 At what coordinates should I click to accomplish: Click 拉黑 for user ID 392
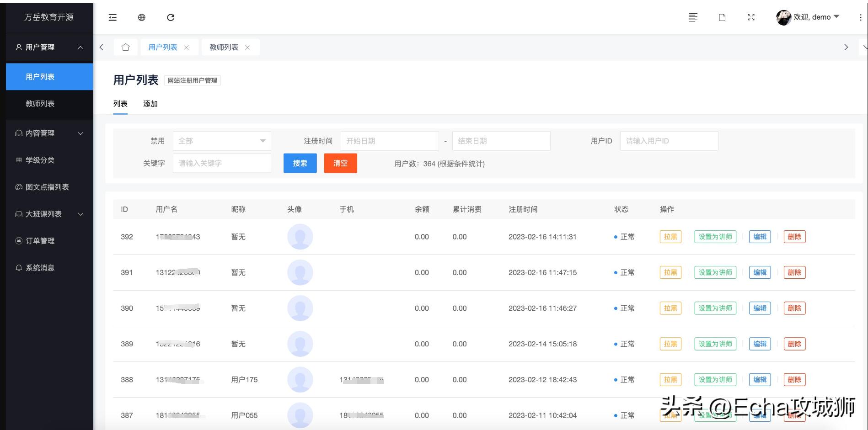click(670, 237)
